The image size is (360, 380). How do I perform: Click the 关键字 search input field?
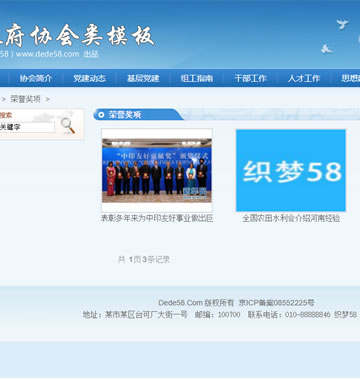point(27,127)
